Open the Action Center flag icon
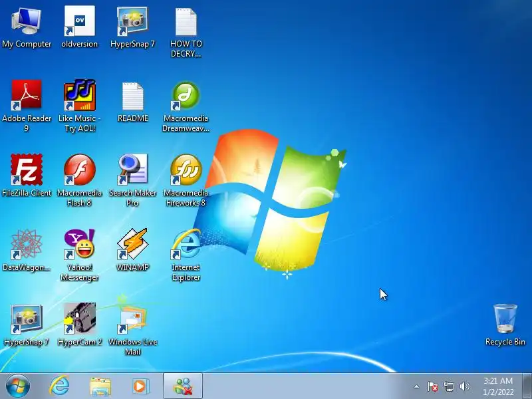The height and width of the screenshot is (399, 532). tap(433, 386)
